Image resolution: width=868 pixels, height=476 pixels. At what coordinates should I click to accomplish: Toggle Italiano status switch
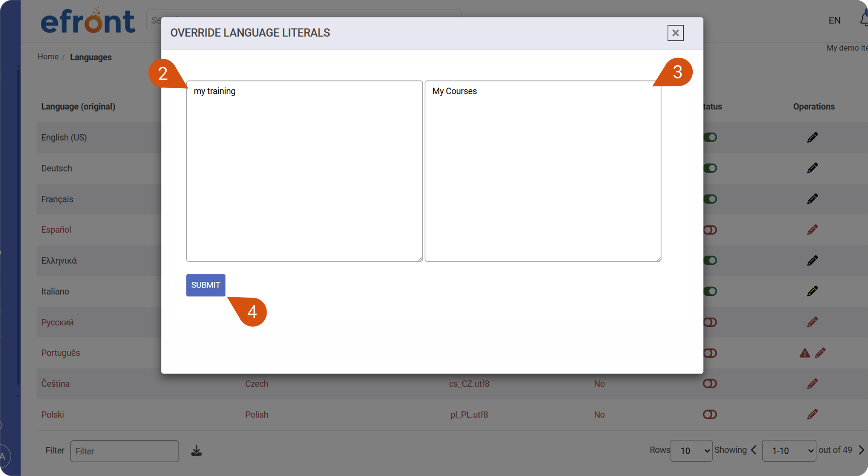(x=710, y=291)
